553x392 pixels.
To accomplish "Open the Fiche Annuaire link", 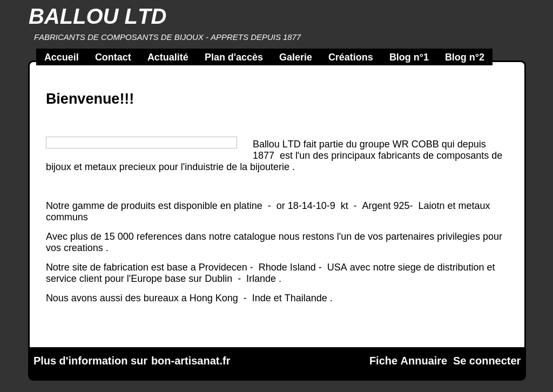I will [408, 361].
